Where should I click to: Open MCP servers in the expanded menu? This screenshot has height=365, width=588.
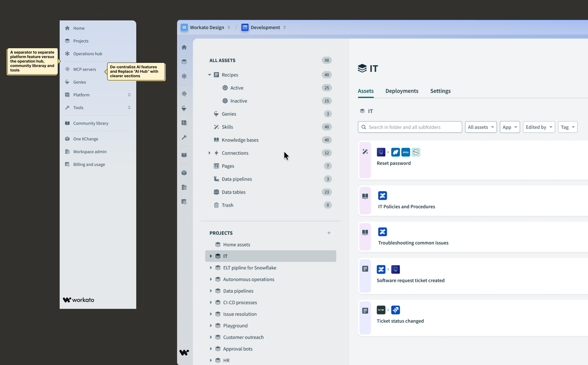85,69
